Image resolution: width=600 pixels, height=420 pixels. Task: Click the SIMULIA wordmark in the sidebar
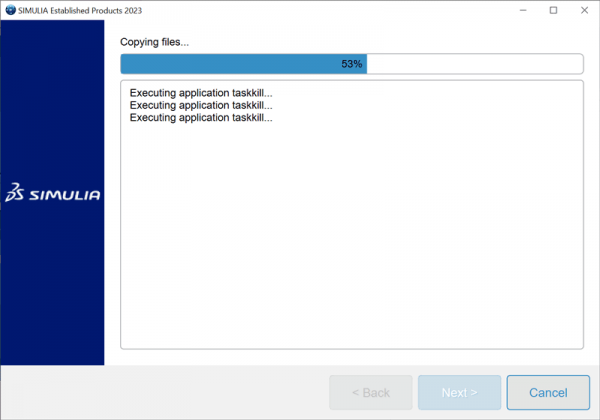(x=64, y=195)
